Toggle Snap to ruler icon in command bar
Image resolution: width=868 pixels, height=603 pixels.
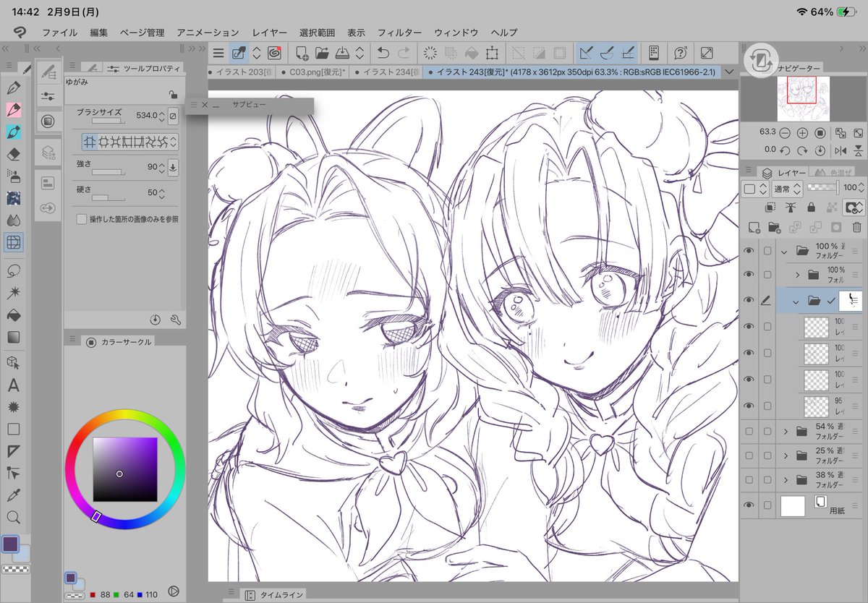(587, 52)
